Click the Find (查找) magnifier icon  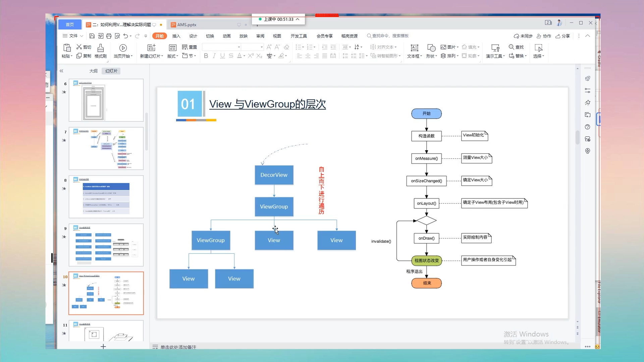pos(511,47)
